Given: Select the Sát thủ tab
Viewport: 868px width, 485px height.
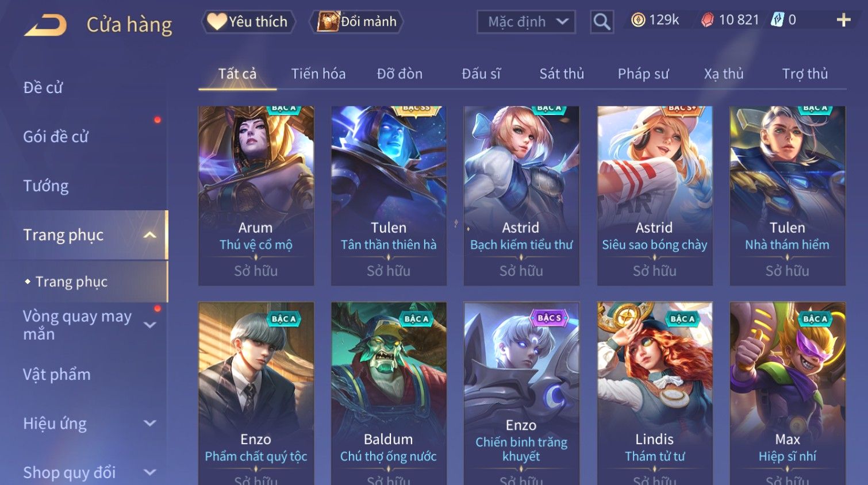Looking at the screenshot, I should coord(562,74).
